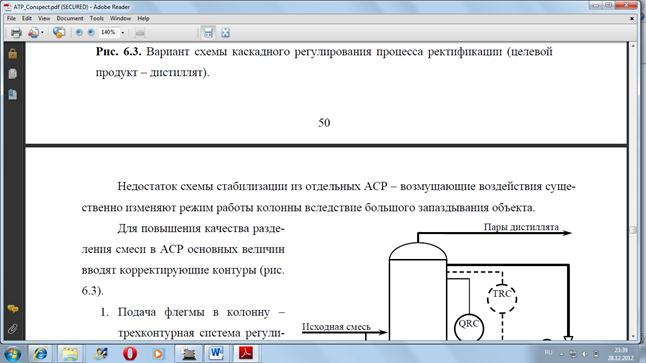Image resolution: width=646 pixels, height=363 pixels.
Task: Click the power tray icon
Action: 595,354
